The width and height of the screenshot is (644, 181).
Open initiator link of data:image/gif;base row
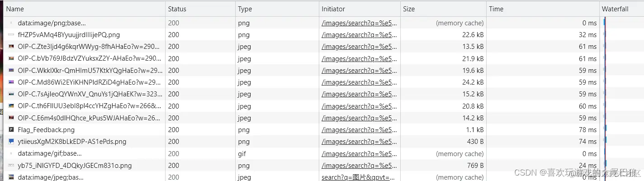pyautogui.click(x=360, y=154)
